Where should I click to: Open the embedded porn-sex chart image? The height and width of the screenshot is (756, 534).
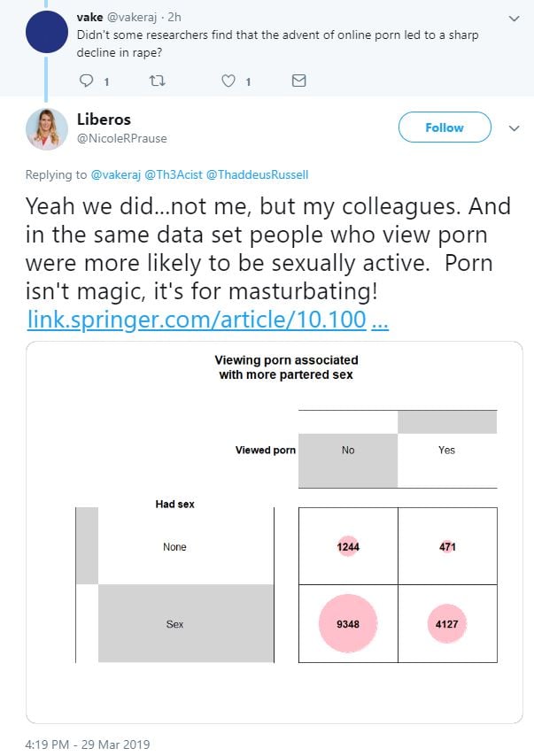tap(274, 531)
